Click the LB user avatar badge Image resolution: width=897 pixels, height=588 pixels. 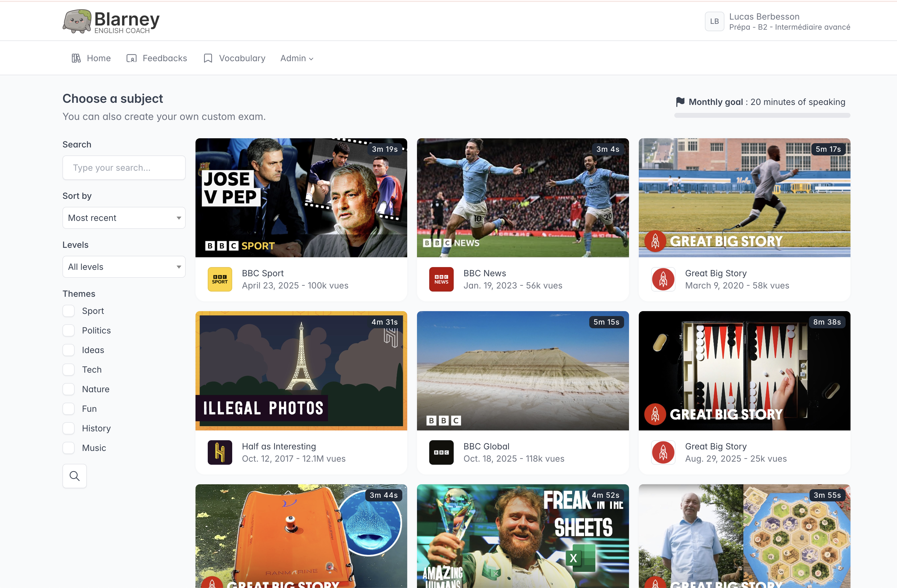714,21
